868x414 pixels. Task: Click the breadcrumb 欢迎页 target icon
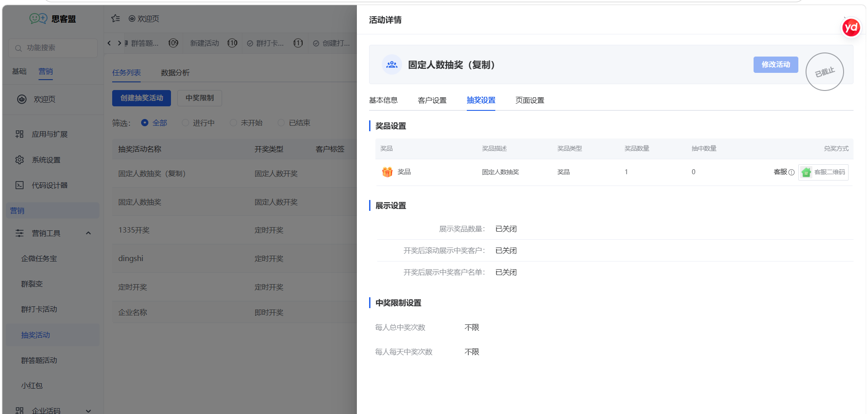coord(132,19)
